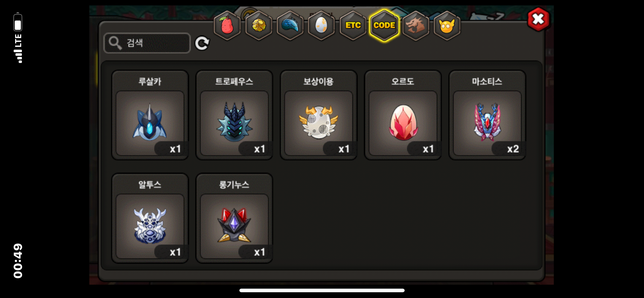644x298 pixels.
Task: Open the spotted egg category tab
Action: pos(321,26)
